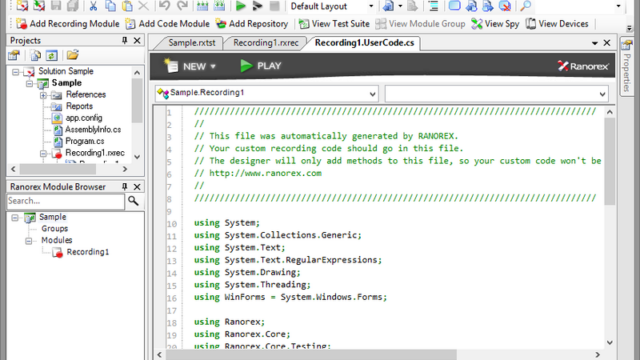
Task: Click the second build icon with green arrows
Action: click(x=219, y=6)
